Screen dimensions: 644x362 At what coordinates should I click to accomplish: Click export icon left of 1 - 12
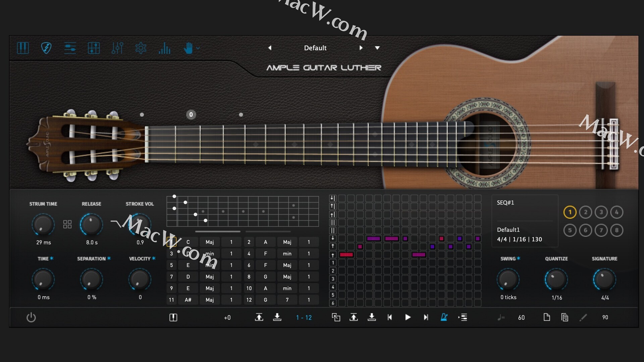(259, 317)
